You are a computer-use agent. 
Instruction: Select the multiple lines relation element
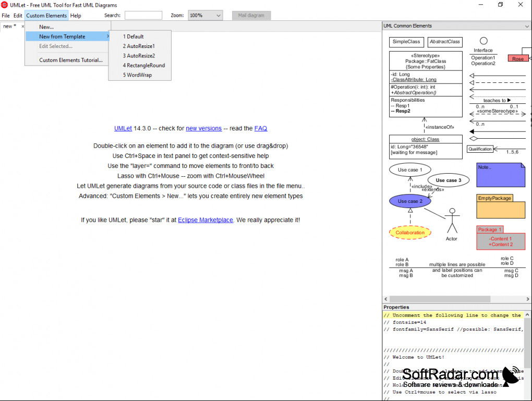coord(457,268)
